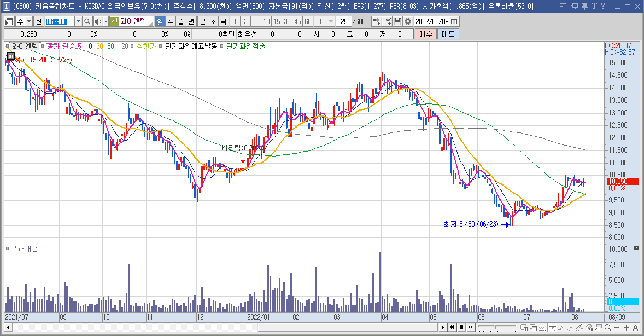Collapse the 거래대금 panel with X marker

636,247
